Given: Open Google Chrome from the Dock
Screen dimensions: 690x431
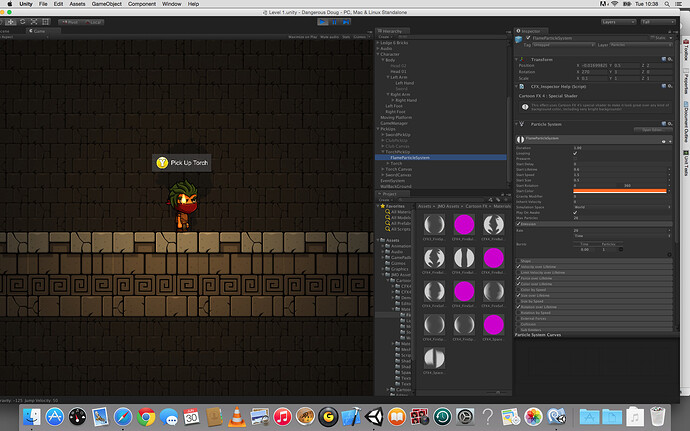Looking at the screenshot, I should [x=146, y=416].
